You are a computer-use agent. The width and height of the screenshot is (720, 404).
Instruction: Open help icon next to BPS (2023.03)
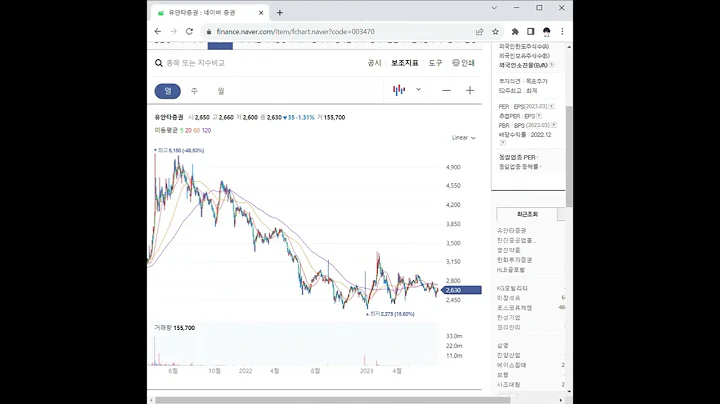pyautogui.click(x=554, y=125)
